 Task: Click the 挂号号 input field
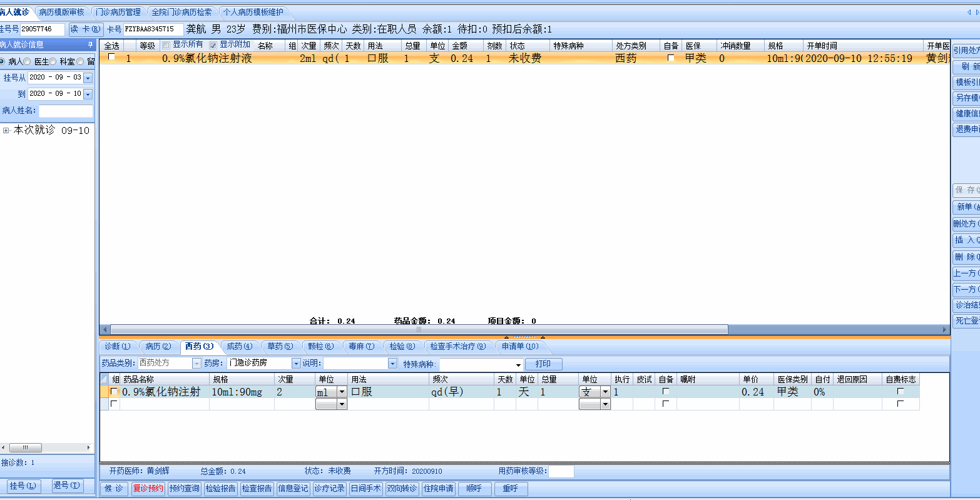pyautogui.click(x=43, y=29)
